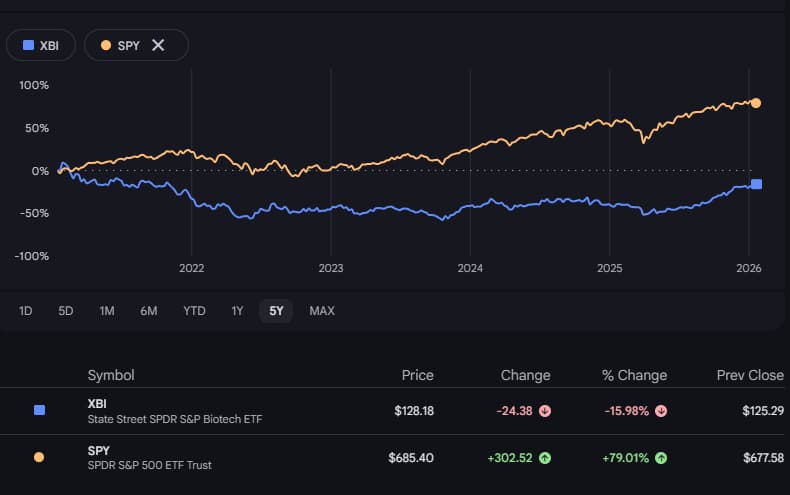Click blue XBI square in table row
790x495 pixels.
tap(39, 410)
